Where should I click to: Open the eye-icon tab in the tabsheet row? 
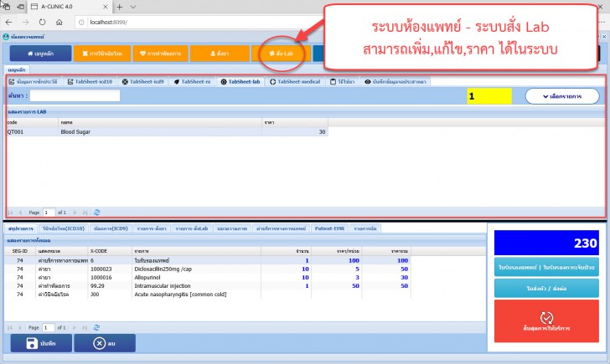pos(395,81)
